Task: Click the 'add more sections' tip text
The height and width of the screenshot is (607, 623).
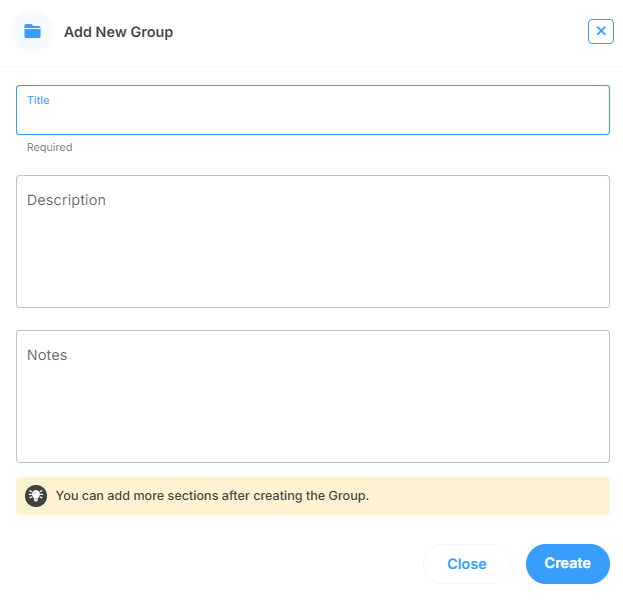Action: (x=212, y=496)
